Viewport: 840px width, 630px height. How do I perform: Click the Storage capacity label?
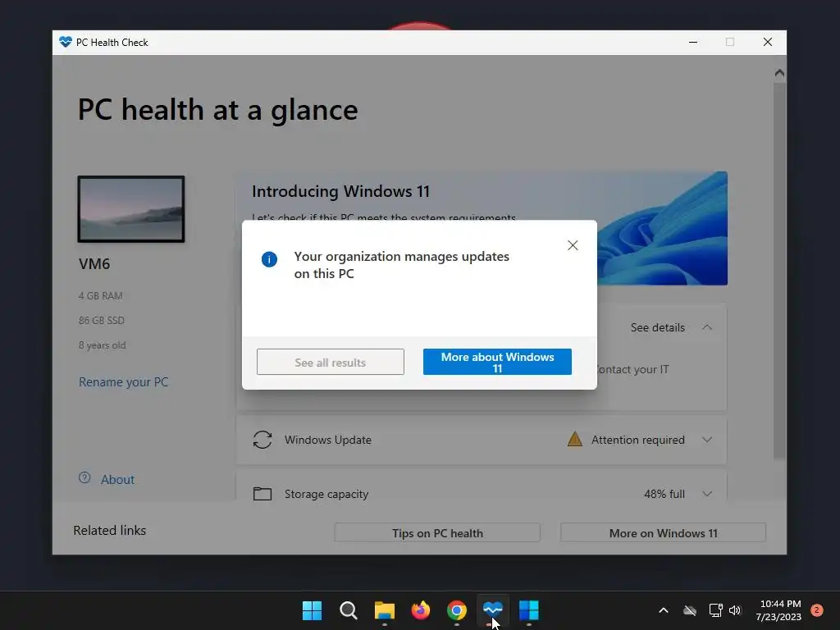(x=326, y=494)
